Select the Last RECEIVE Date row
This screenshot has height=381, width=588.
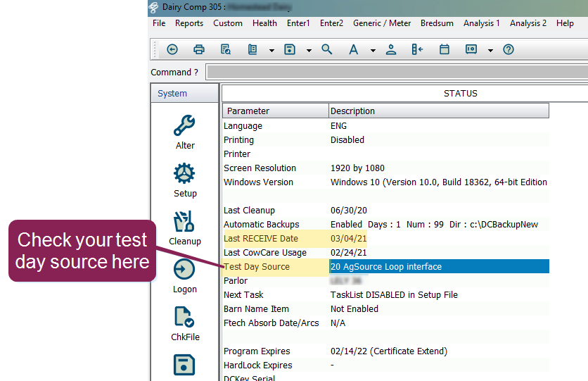(x=386, y=239)
